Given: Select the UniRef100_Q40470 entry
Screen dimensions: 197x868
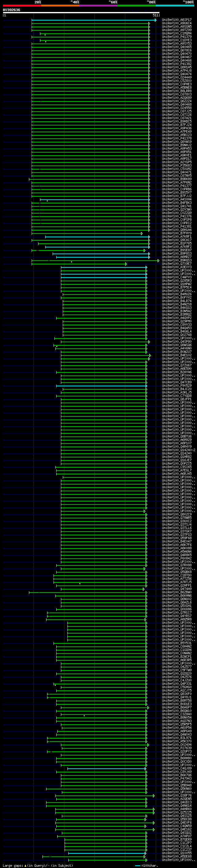Looking at the screenshot, I should click(x=176, y=54).
